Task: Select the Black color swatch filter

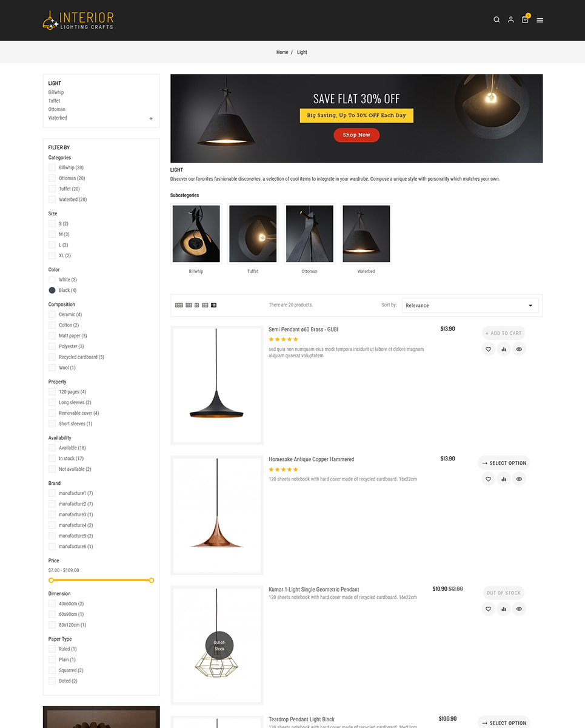Action: click(52, 290)
